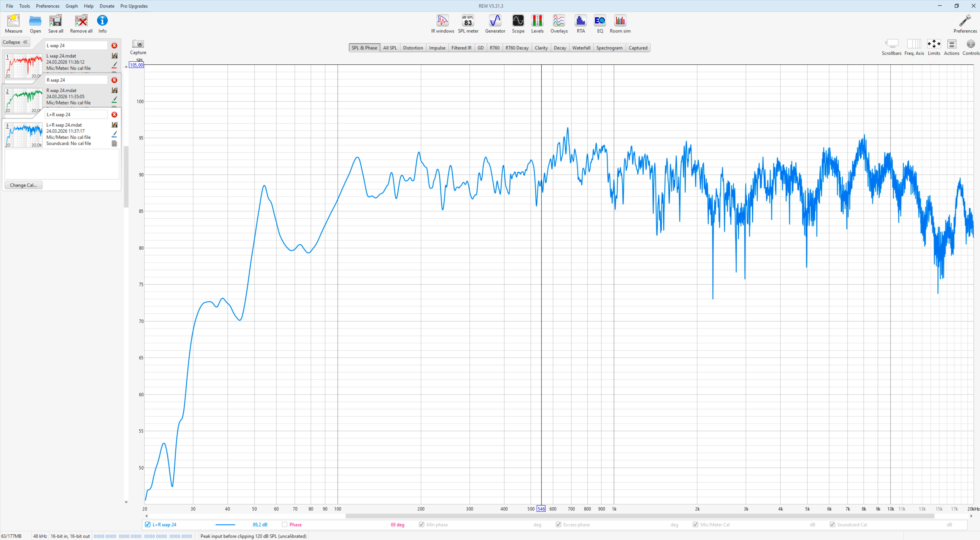Remove the R мар 24 measurement
The height and width of the screenshot is (540, 980).
click(x=114, y=80)
